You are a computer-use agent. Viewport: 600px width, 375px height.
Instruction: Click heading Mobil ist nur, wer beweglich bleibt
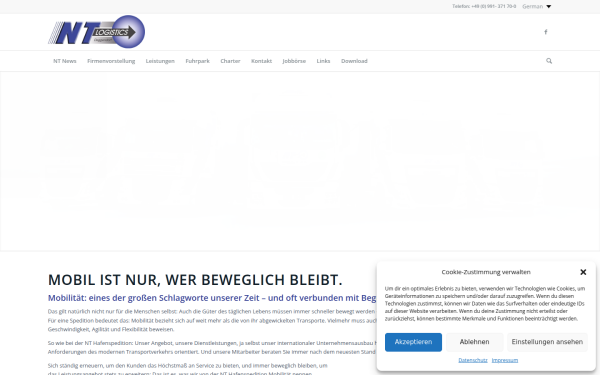click(x=195, y=280)
